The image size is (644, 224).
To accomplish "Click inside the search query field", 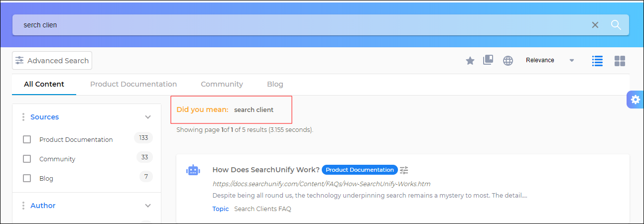I will [x=299, y=25].
